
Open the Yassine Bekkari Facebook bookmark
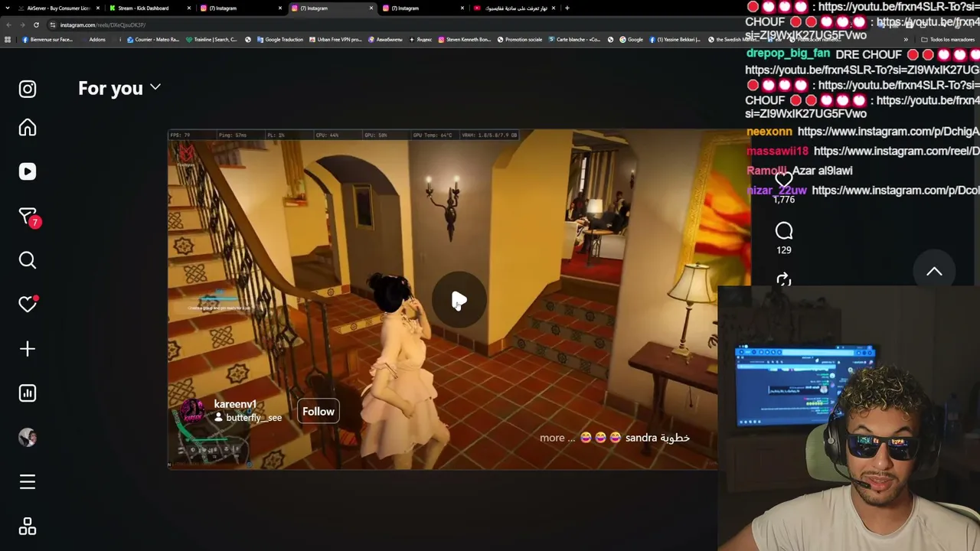pyautogui.click(x=675, y=40)
